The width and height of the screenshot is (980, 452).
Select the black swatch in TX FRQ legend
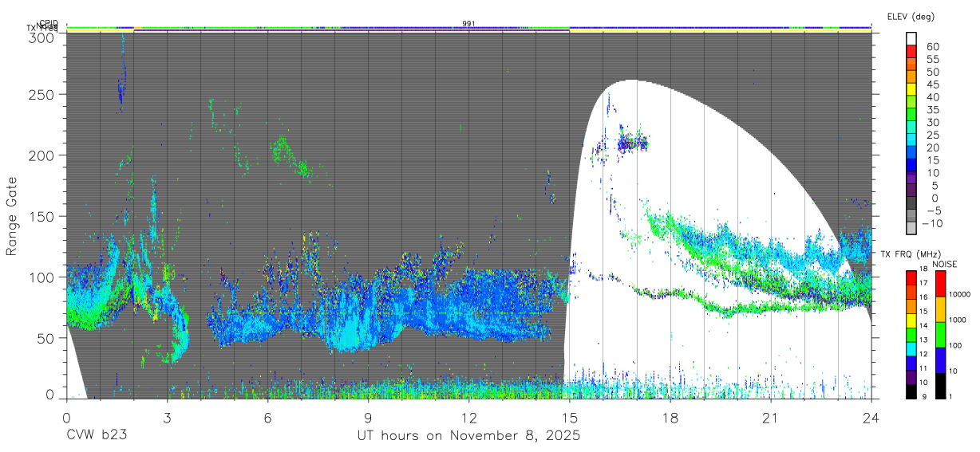[911, 391]
